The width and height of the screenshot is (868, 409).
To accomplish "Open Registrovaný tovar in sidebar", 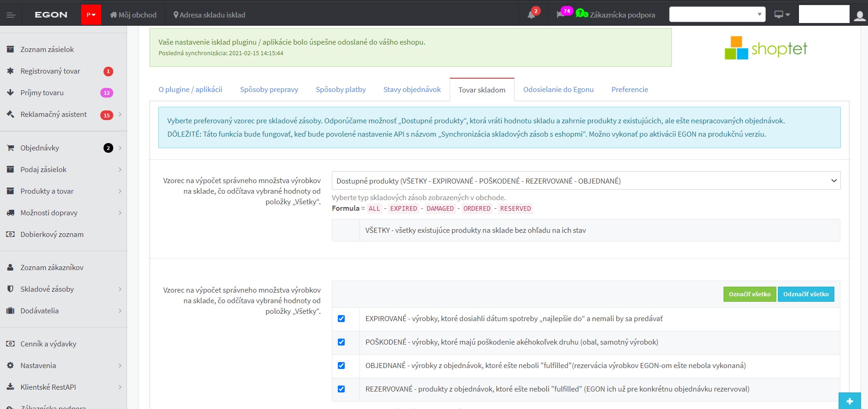I will [x=50, y=71].
